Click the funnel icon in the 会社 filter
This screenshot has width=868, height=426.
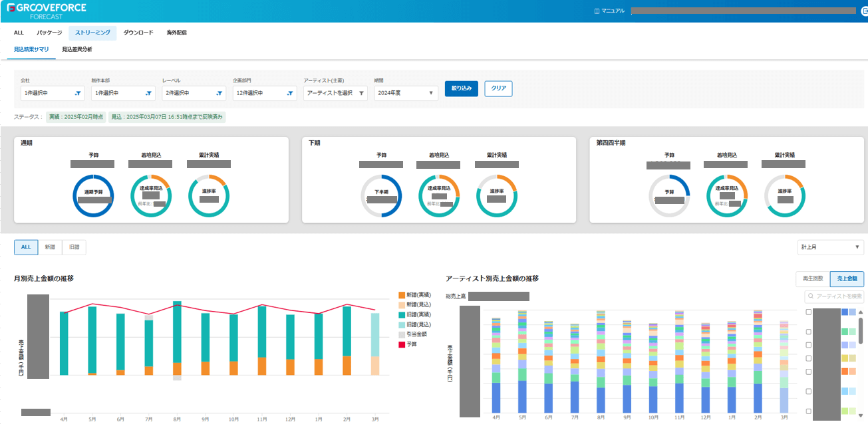point(78,94)
